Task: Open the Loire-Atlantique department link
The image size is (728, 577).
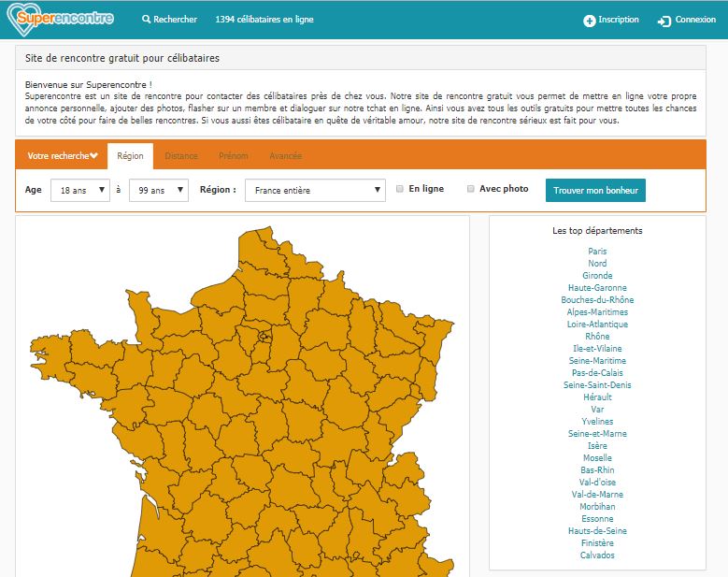Action: [x=597, y=324]
